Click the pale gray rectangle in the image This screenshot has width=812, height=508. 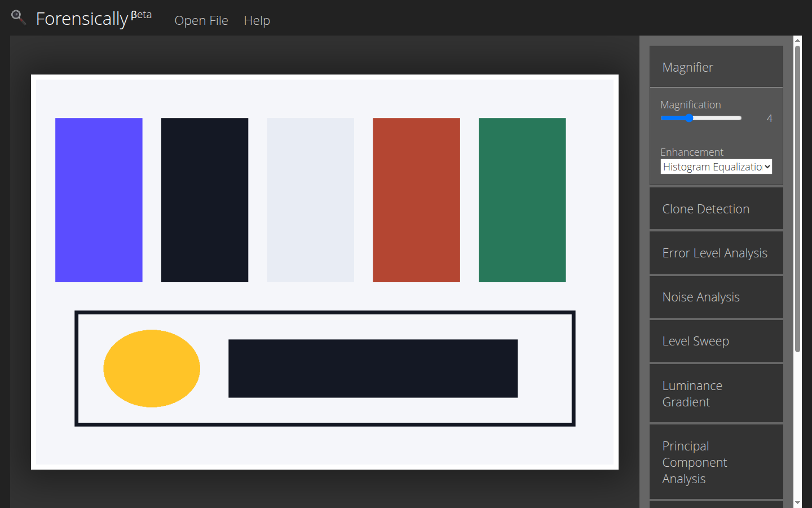coord(311,200)
